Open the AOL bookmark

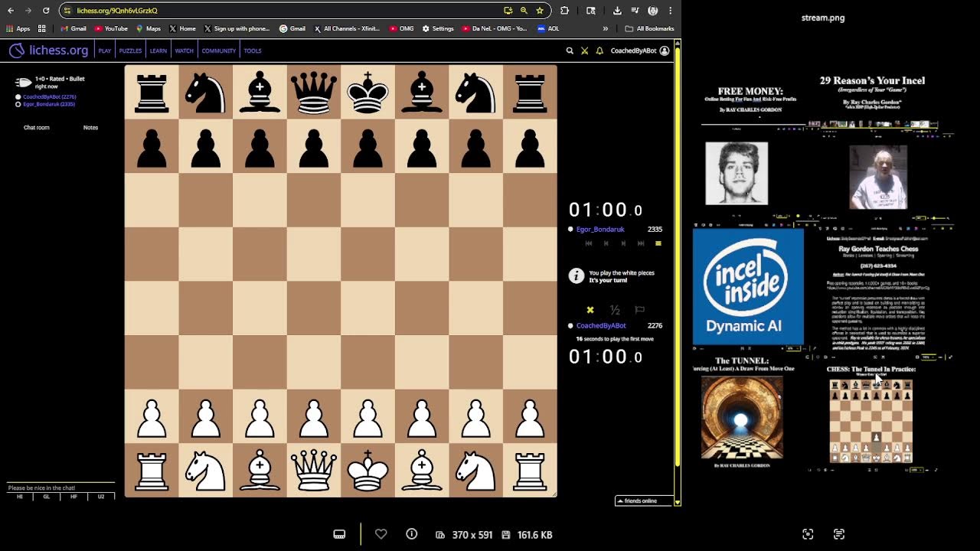pyautogui.click(x=548, y=28)
